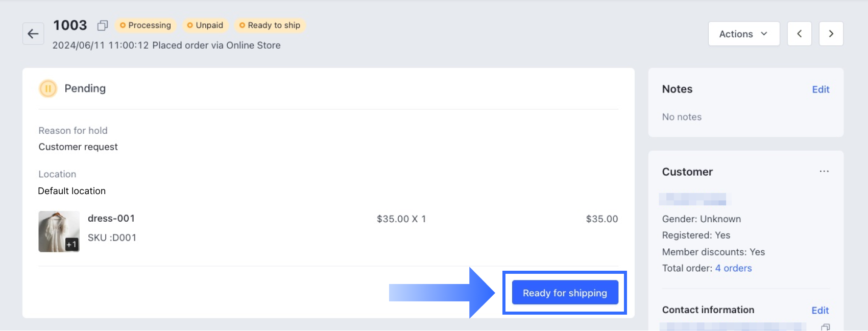Click the Processing status badge

146,25
